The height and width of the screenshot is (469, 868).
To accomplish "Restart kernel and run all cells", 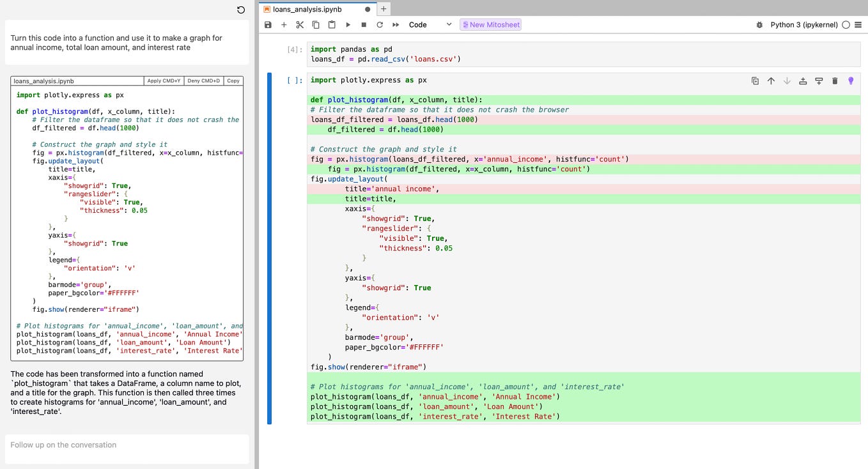I will pos(396,25).
